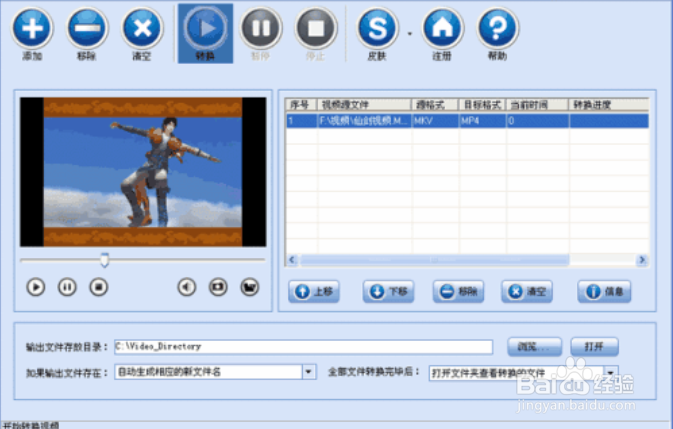673x429 pixels.
Task: Move file down with 下移 button
Action: (388, 292)
